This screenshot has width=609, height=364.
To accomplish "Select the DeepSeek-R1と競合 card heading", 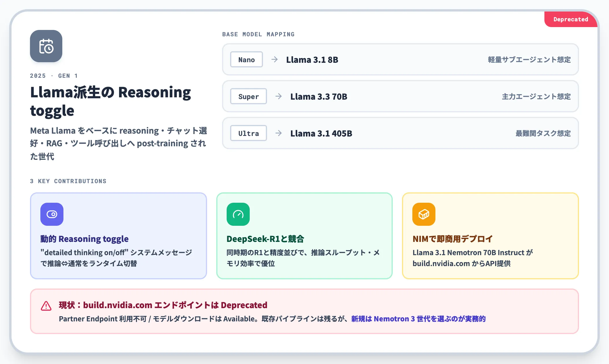I will [x=265, y=239].
